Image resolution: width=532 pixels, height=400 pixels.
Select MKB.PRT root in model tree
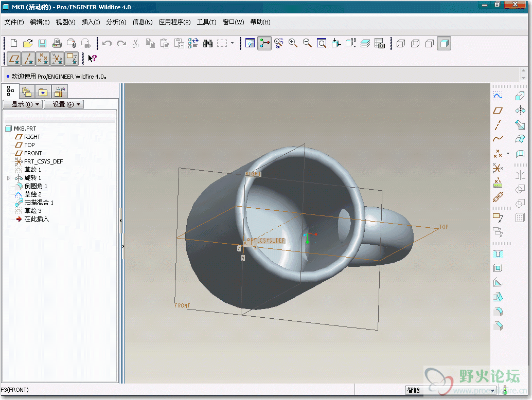25,129
